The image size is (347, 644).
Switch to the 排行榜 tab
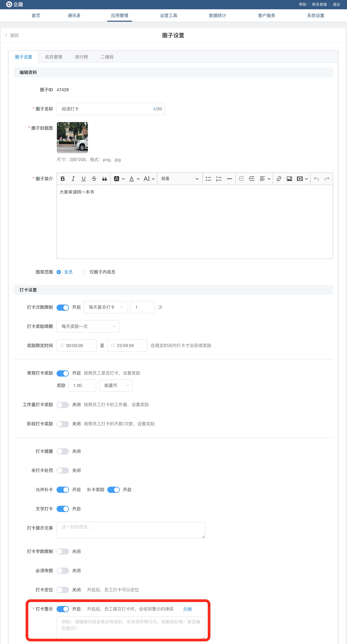(81, 57)
